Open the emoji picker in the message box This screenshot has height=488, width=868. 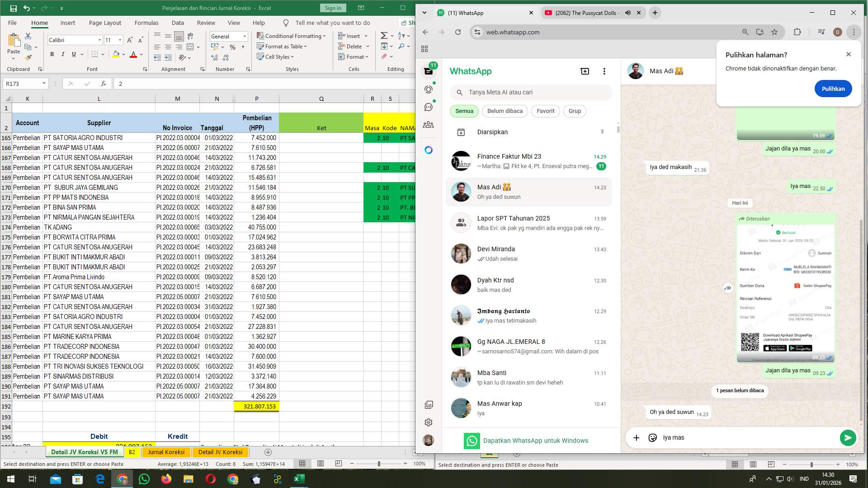point(652,437)
